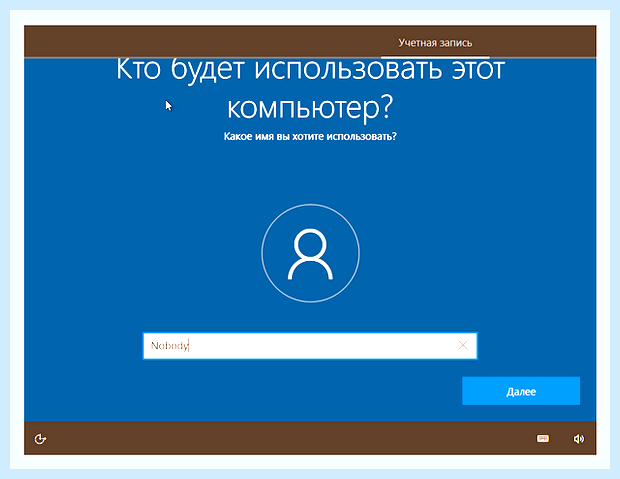Clear the name field with the X

click(x=463, y=345)
